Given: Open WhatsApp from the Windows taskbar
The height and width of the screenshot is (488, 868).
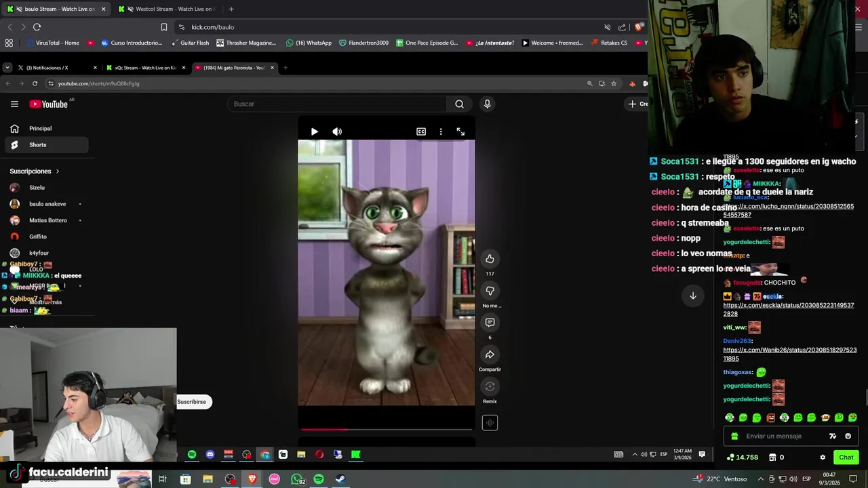Looking at the screenshot, I should click(296, 479).
